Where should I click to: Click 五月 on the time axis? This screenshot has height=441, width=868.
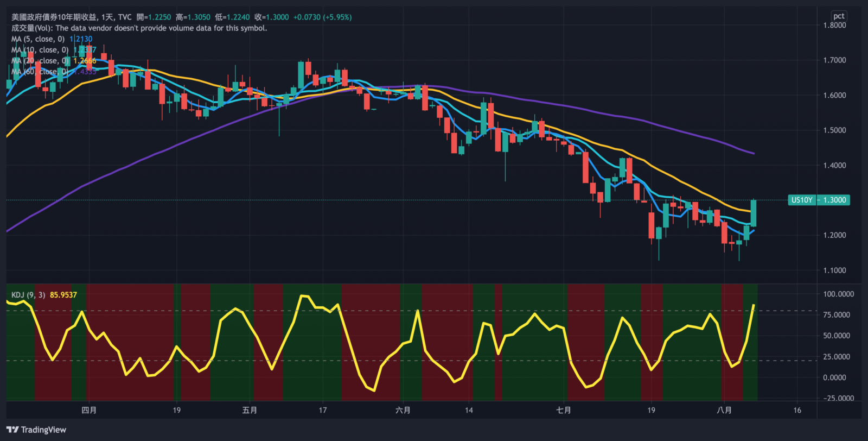(250, 410)
